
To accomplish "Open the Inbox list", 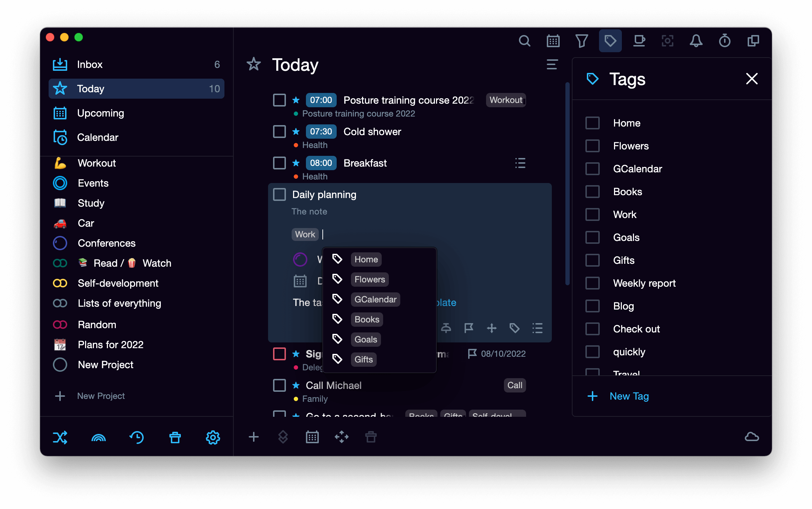I will [137, 64].
